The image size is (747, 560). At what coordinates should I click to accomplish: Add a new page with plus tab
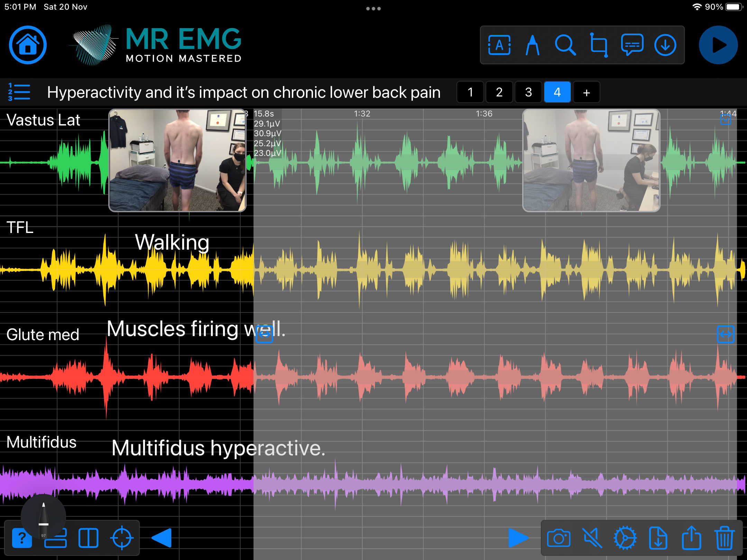(586, 92)
